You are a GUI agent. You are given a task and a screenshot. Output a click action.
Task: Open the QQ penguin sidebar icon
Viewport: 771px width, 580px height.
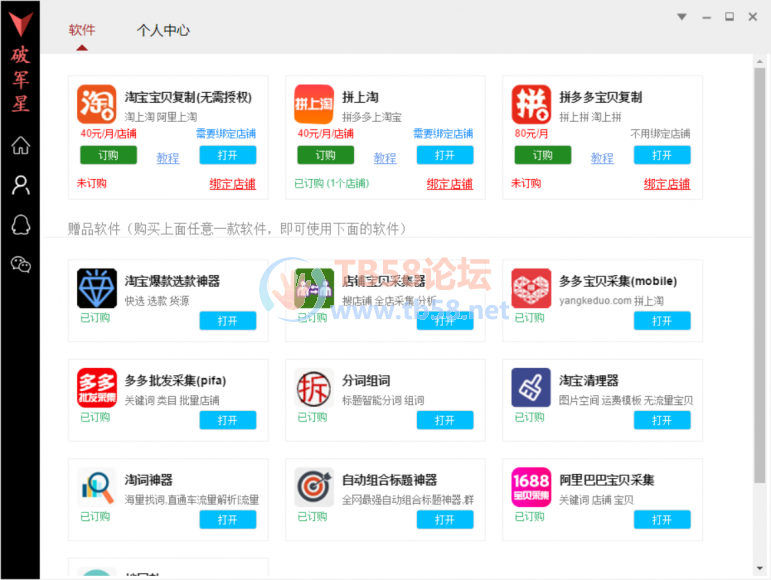click(21, 225)
